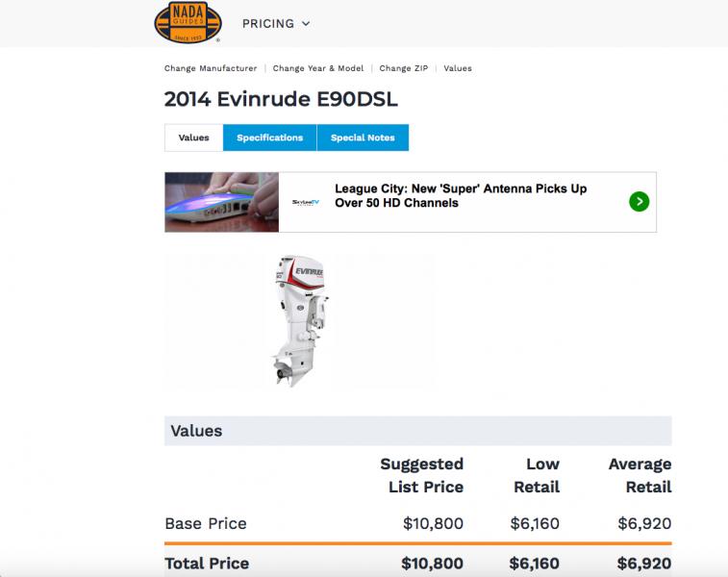This screenshot has height=577, width=728.
Task: Click the Change Year & Model link
Action: coord(318,68)
